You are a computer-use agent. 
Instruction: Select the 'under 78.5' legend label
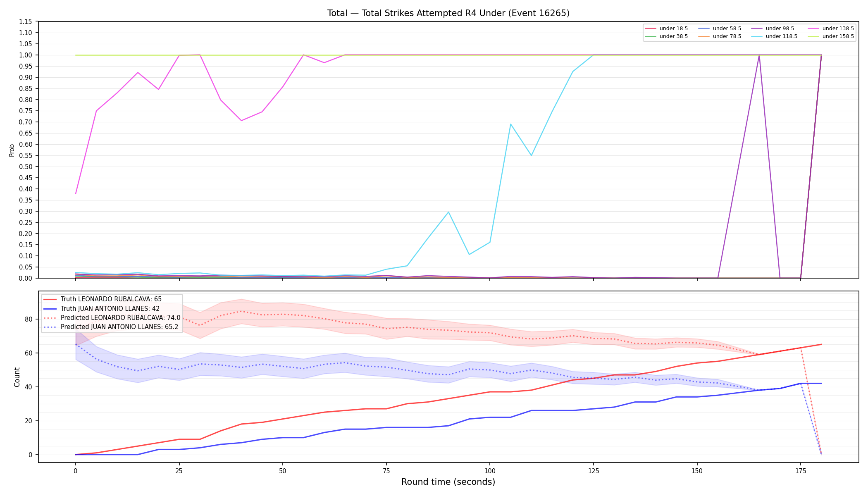tap(727, 36)
